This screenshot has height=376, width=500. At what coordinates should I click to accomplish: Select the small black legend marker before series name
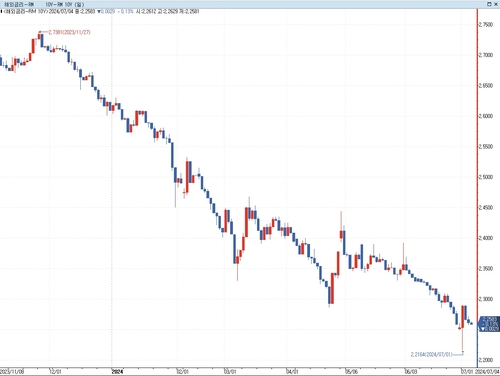1,11
